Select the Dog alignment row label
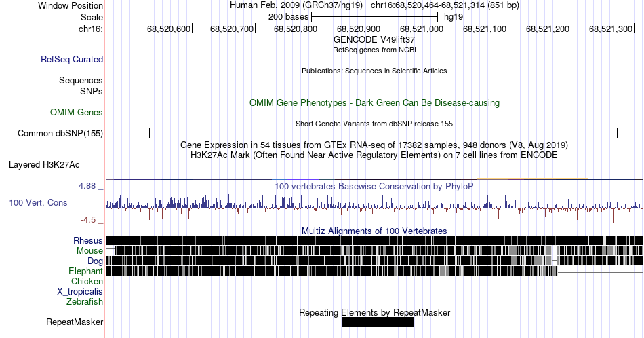The image size is (644, 338). point(95,261)
